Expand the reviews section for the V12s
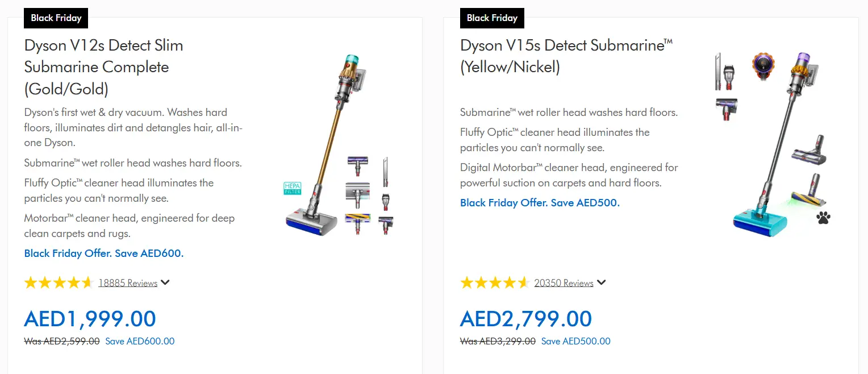The height and width of the screenshot is (374, 868). [165, 282]
